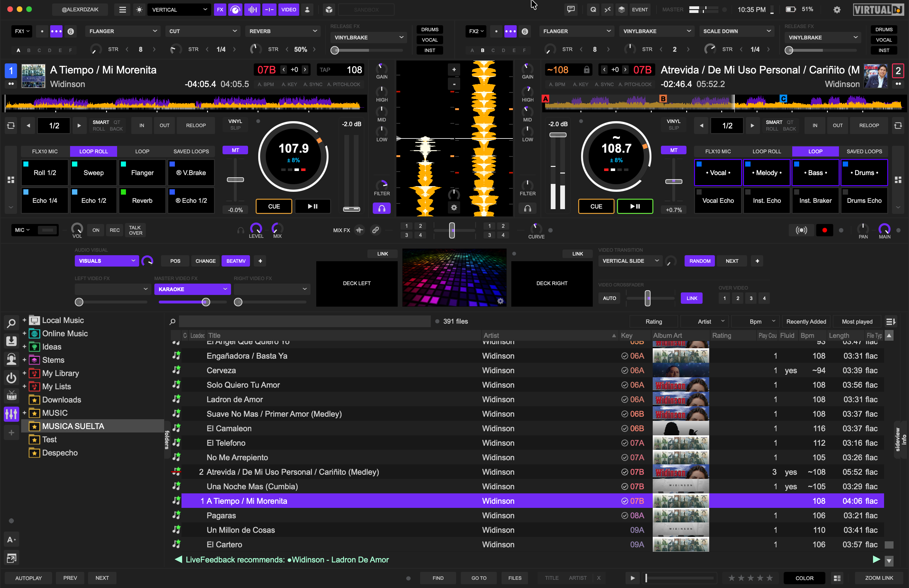Adjust the video crossfader slider
Image resolution: width=909 pixels, height=588 pixels.
[x=648, y=298]
